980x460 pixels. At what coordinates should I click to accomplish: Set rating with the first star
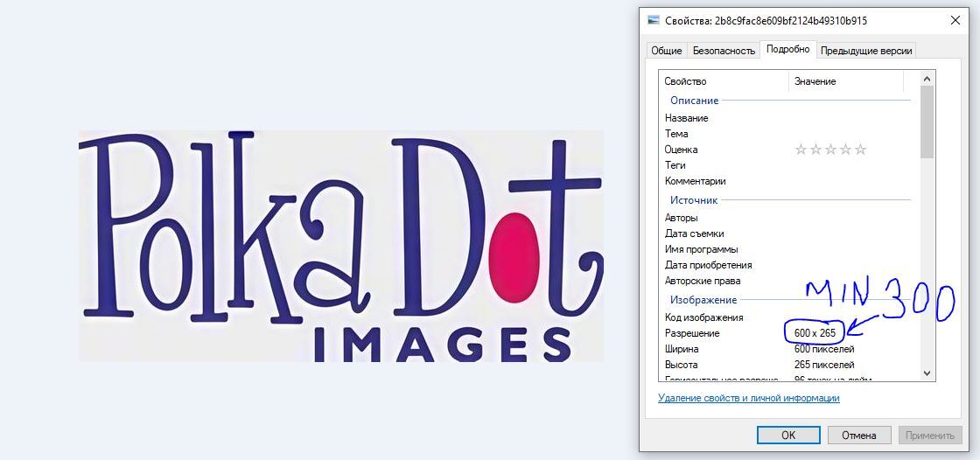click(x=801, y=150)
